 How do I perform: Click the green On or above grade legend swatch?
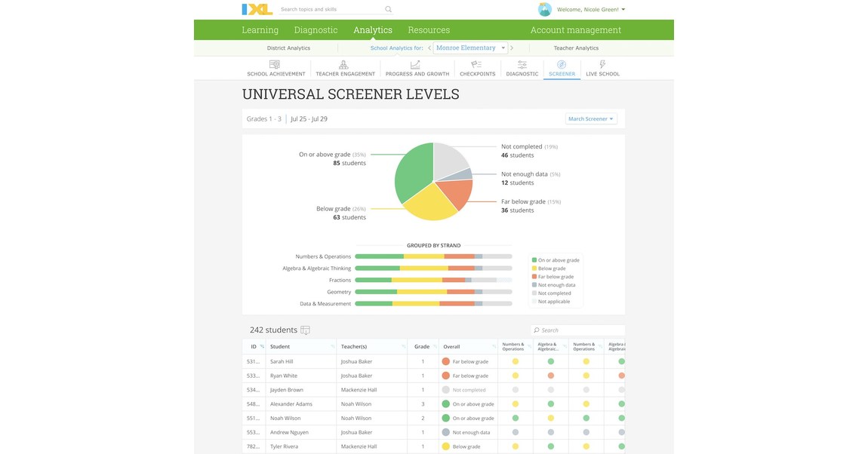click(x=534, y=259)
